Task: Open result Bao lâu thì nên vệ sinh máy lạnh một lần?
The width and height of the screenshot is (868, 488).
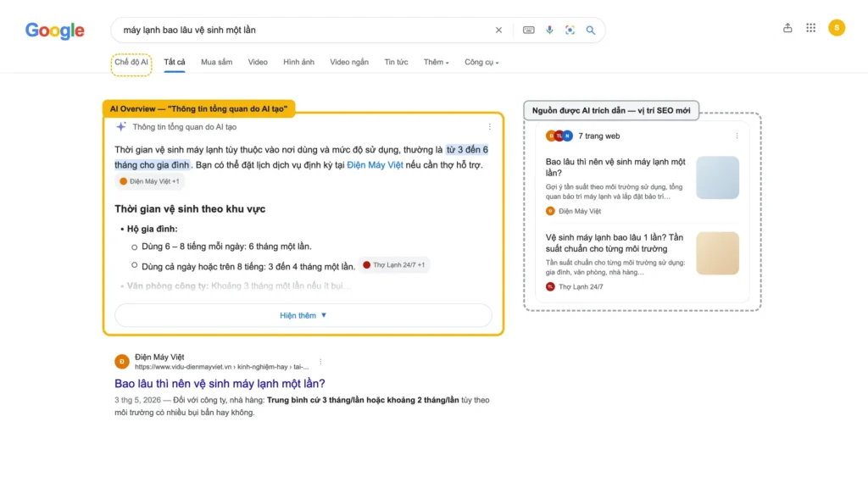Action: click(220, 384)
